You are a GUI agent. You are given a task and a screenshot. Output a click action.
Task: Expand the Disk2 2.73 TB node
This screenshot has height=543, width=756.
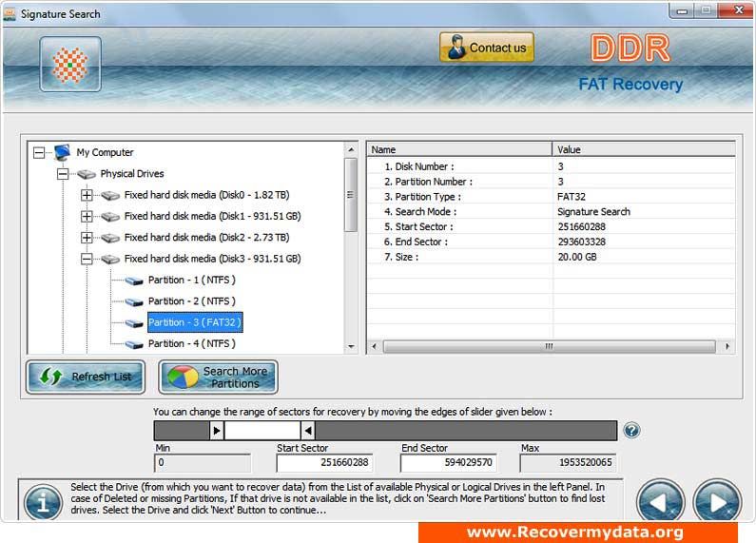coord(87,238)
